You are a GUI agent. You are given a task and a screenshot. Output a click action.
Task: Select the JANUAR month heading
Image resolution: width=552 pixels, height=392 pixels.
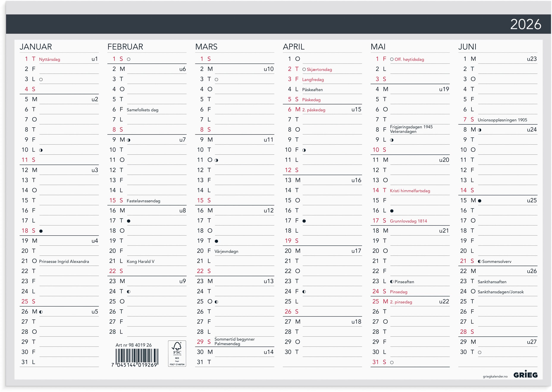(36, 47)
